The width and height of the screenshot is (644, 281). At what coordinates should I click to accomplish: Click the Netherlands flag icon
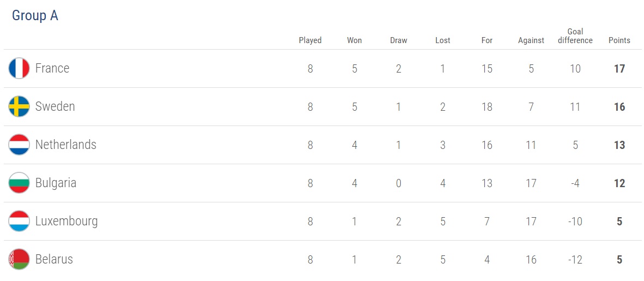[x=19, y=145]
